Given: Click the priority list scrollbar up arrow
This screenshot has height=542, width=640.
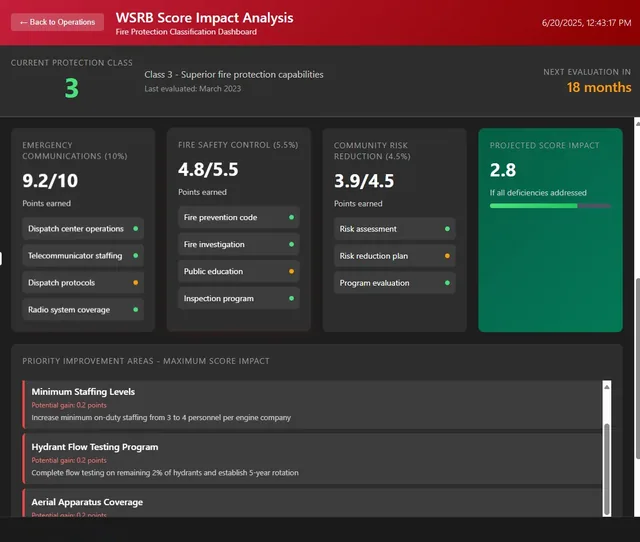Looking at the screenshot, I should [x=607, y=386].
